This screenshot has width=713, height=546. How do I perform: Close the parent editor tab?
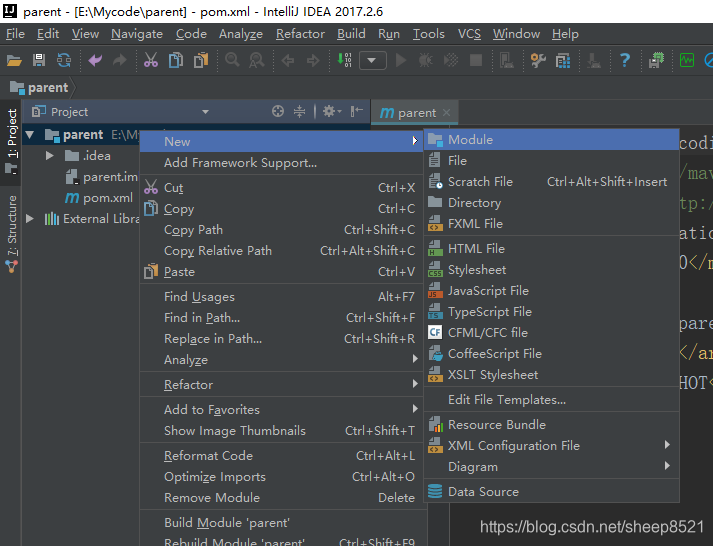point(447,112)
